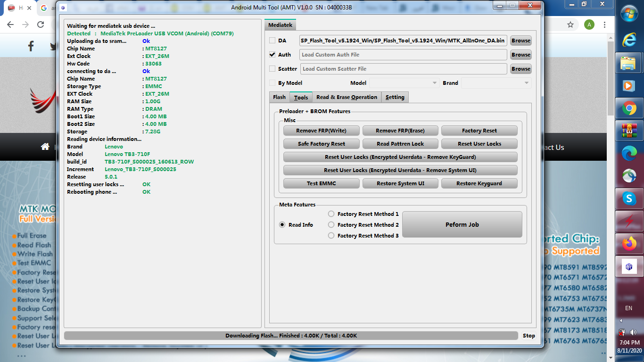Launch Internet Explorer from the taskbar

tap(629, 40)
